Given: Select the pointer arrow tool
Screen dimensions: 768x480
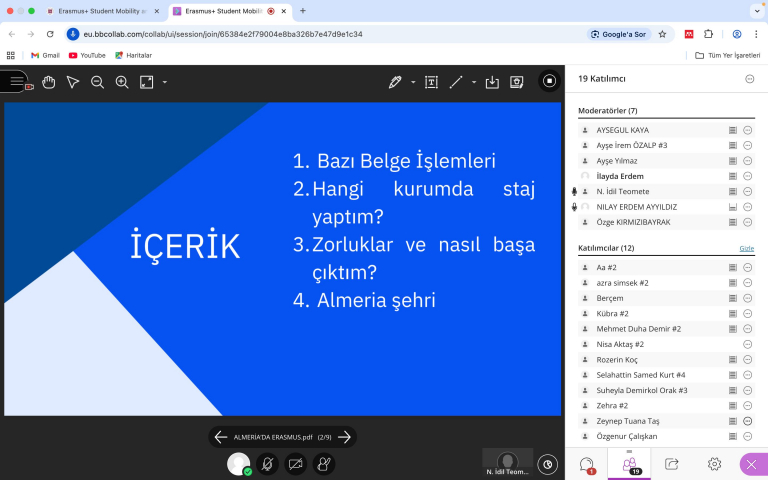Looking at the screenshot, I should coord(73,82).
